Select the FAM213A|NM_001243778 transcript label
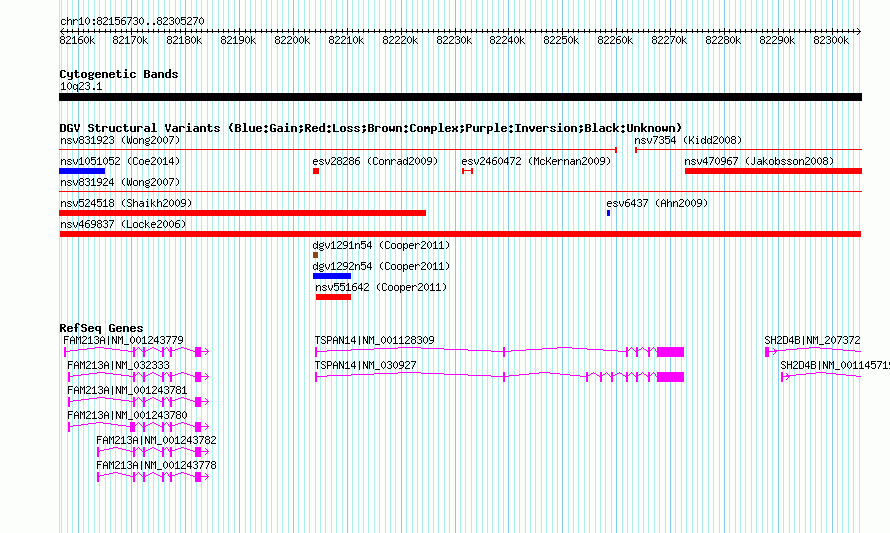The image size is (890, 533). 156,465
